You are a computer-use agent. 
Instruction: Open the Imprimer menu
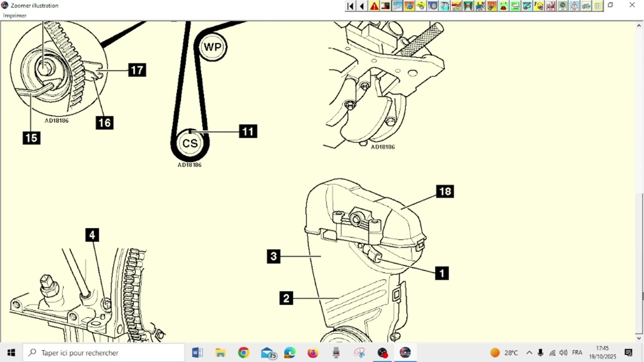pos(15,16)
